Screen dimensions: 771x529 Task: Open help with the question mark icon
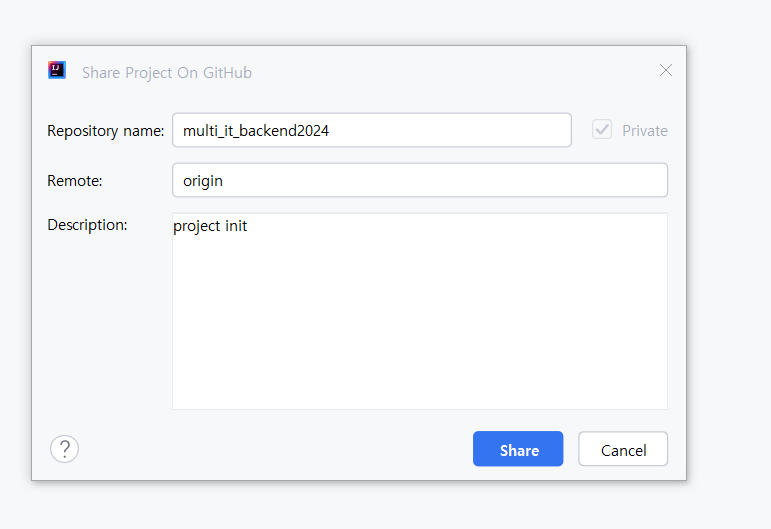click(64, 448)
